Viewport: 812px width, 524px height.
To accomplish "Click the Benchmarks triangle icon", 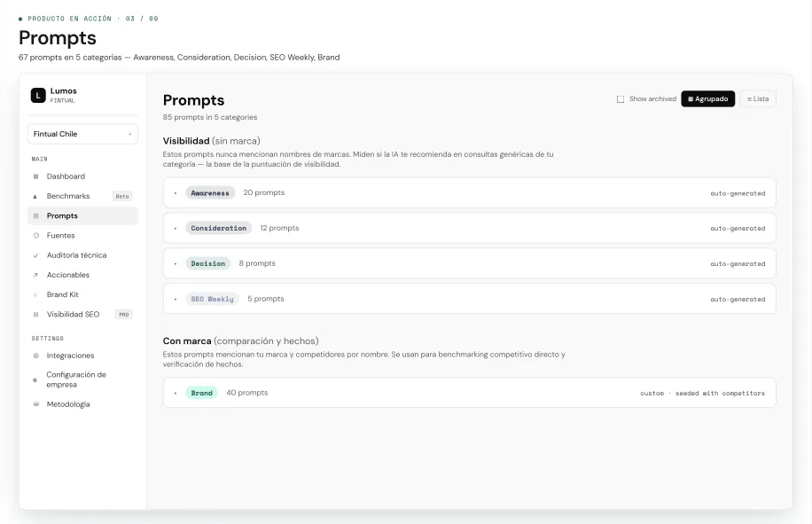I will click(35, 196).
